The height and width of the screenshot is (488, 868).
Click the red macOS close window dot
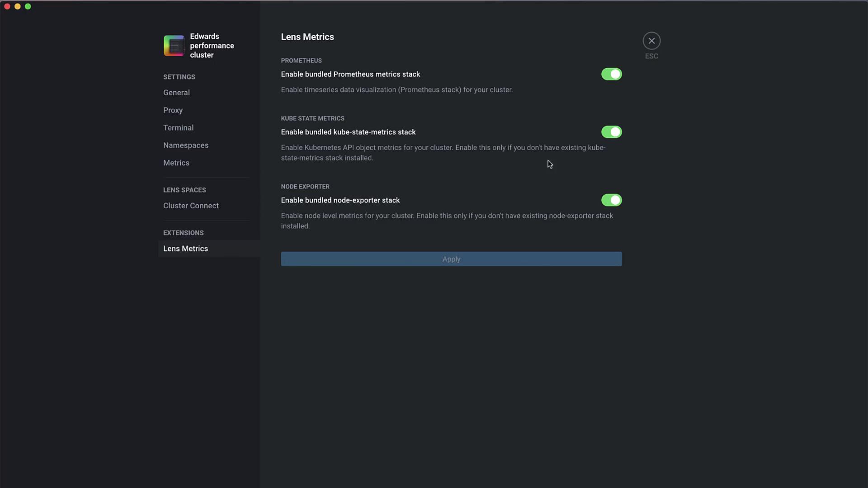pyautogui.click(x=7, y=6)
